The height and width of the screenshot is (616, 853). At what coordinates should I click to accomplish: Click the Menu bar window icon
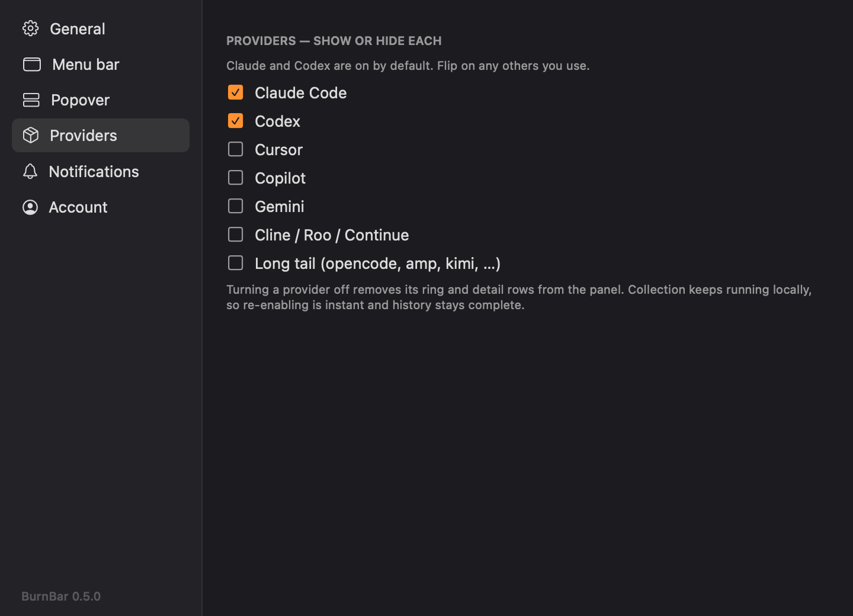[32, 64]
